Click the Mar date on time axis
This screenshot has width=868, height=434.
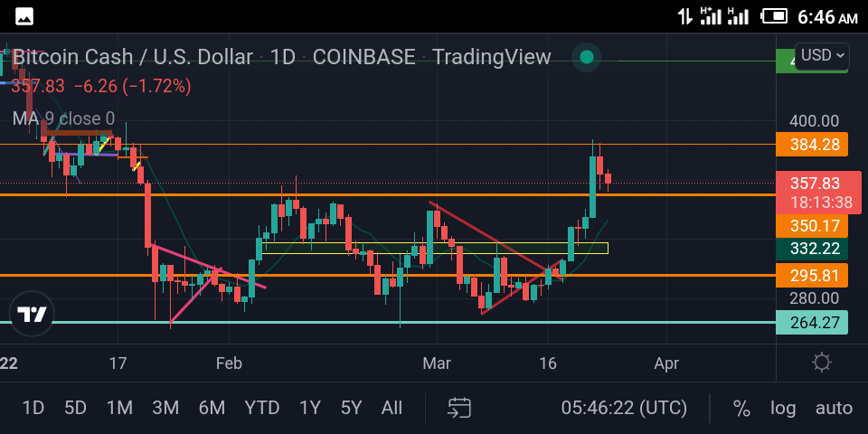coord(437,363)
